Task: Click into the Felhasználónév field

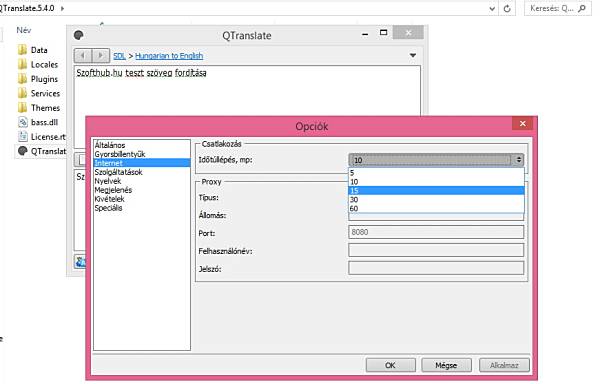Action: (x=436, y=250)
